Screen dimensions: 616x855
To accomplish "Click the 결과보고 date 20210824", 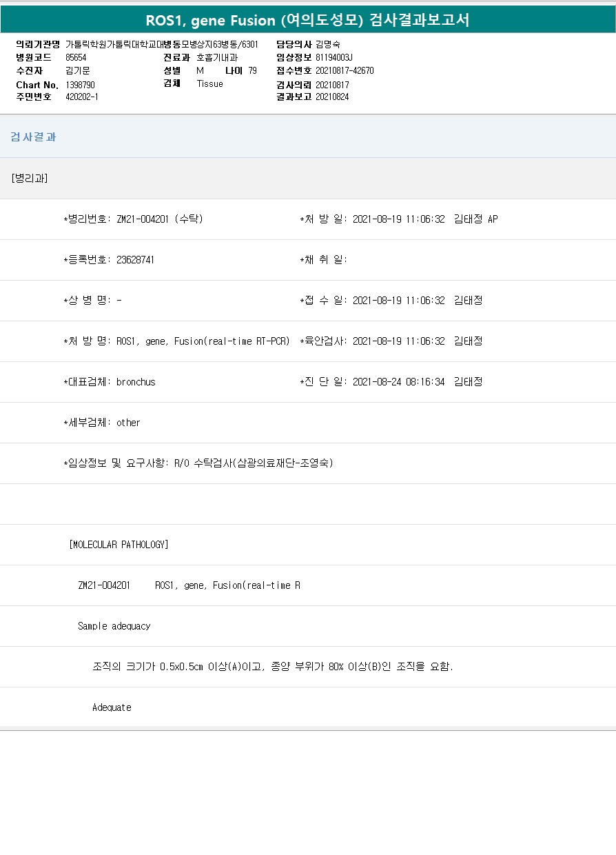I will [332, 97].
